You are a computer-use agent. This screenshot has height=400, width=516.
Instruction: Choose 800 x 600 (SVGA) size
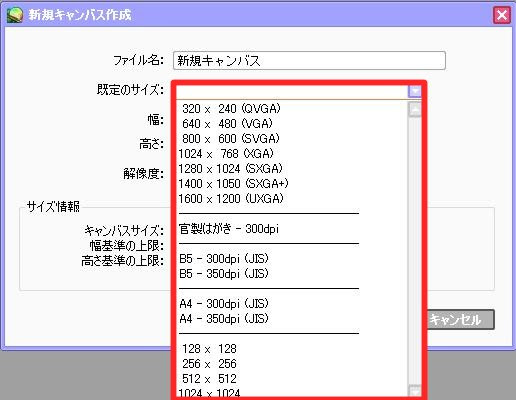coord(231,139)
